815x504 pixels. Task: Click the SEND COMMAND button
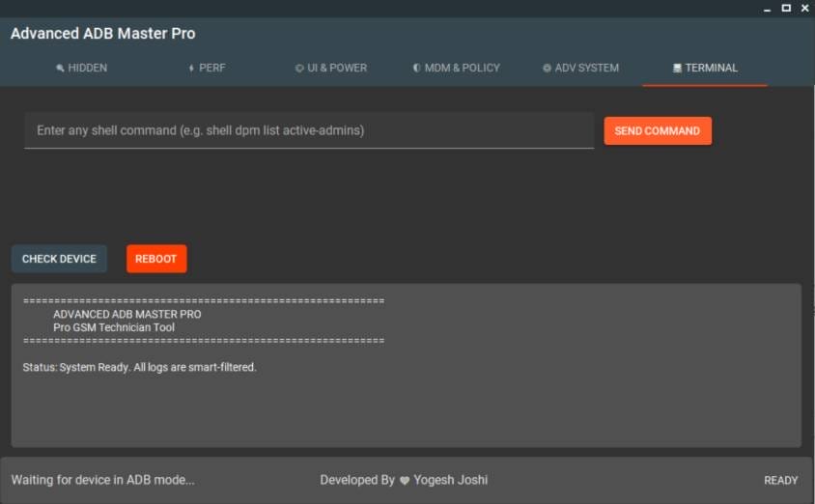(658, 131)
